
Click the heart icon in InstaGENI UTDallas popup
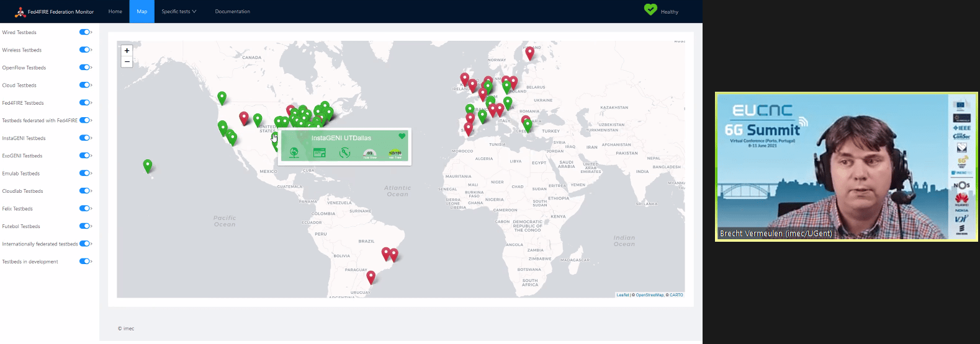point(402,136)
